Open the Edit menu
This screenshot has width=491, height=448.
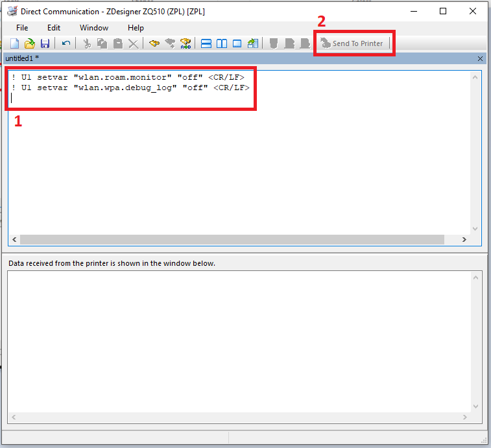[x=54, y=27]
